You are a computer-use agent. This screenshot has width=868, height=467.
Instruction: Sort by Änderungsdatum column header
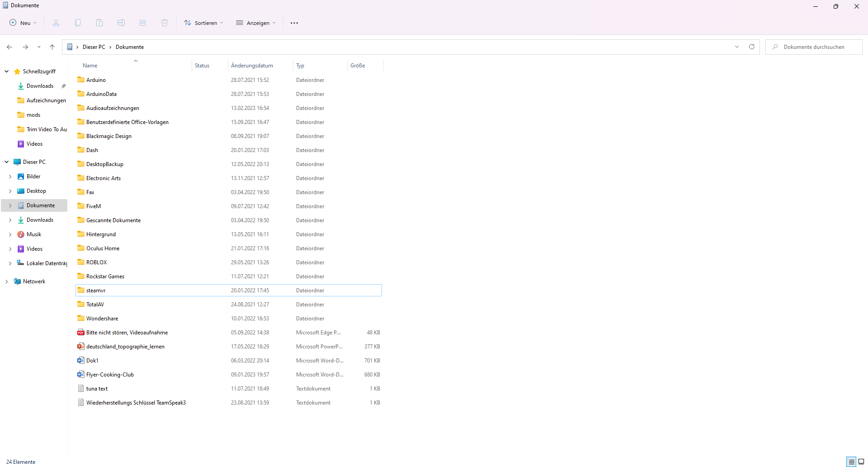(x=252, y=66)
